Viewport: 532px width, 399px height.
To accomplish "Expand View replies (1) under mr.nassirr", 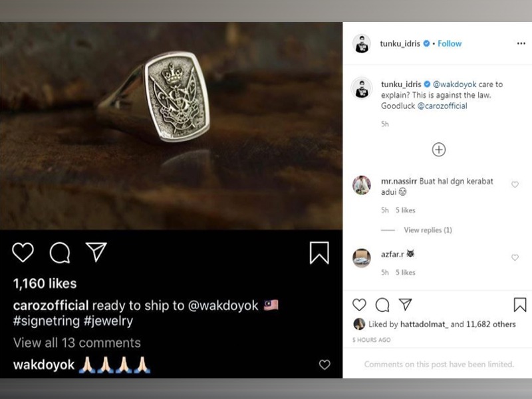I will click(x=428, y=230).
